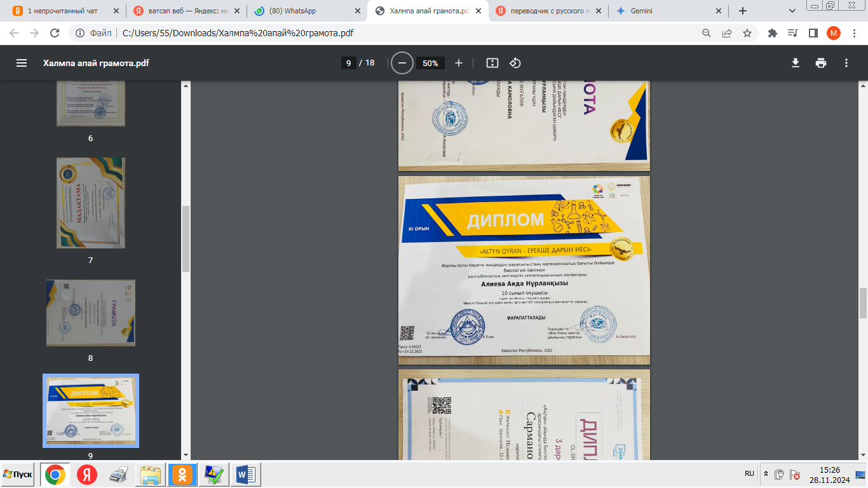Image resolution: width=868 pixels, height=488 pixels.
Task: Select page 8 thumbnail
Action: pyautogui.click(x=91, y=313)
